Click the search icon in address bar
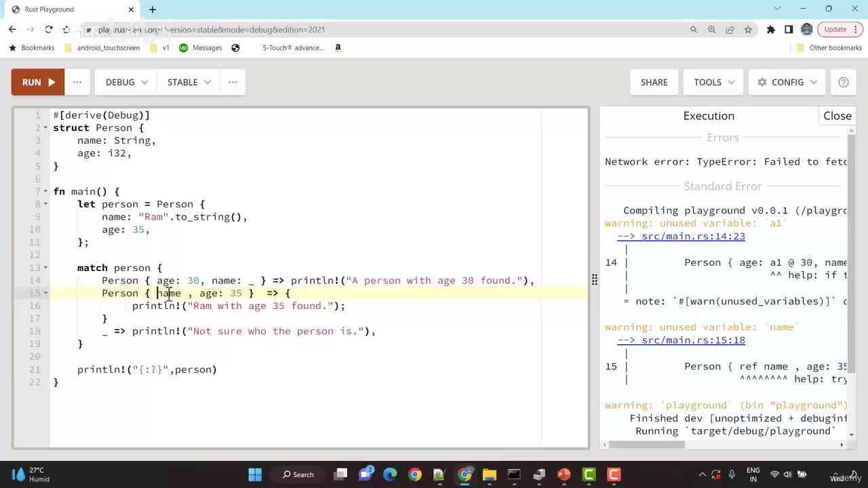 694,30
